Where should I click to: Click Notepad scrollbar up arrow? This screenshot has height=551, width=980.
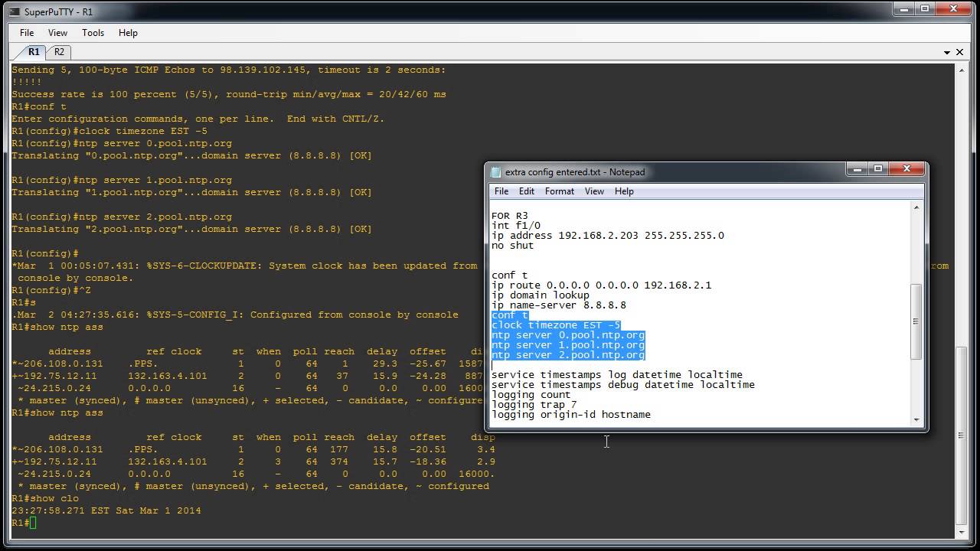(x=916, y=207)
